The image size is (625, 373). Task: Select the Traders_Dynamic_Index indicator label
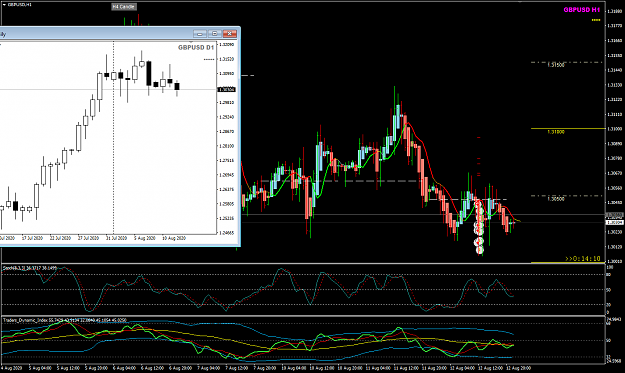(x=65, y=320)
